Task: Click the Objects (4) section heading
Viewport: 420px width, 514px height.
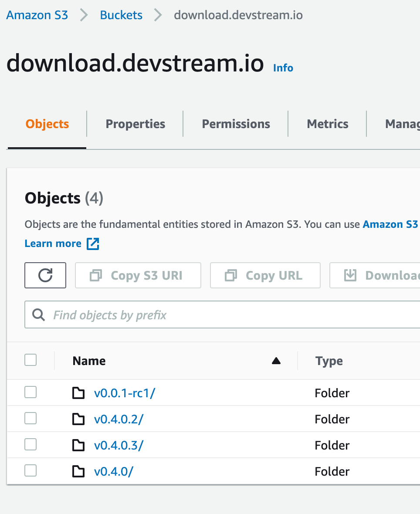Action: 64,198
